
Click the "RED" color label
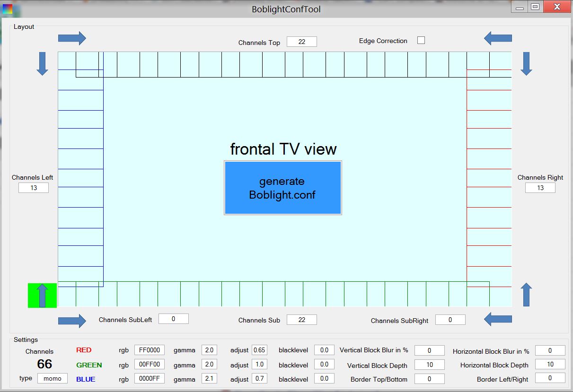click(84, 350)
